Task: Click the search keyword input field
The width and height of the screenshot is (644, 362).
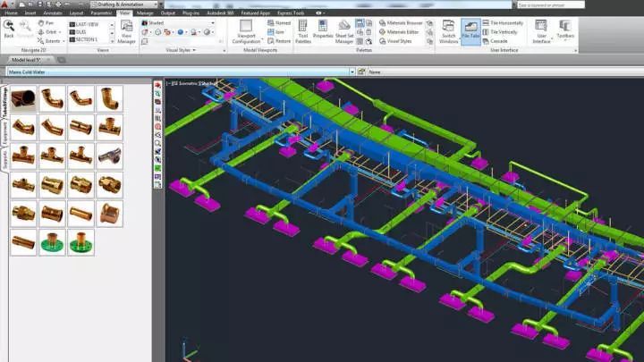Action: pos(552,4)
